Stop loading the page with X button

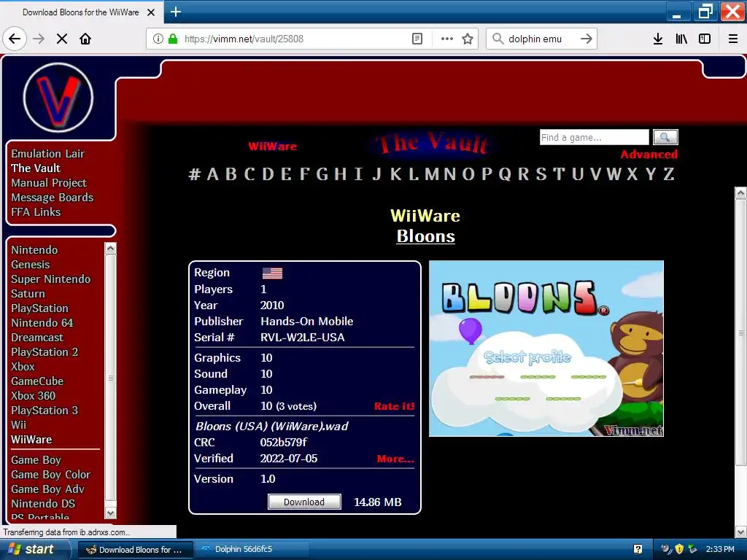coord(62,39)
